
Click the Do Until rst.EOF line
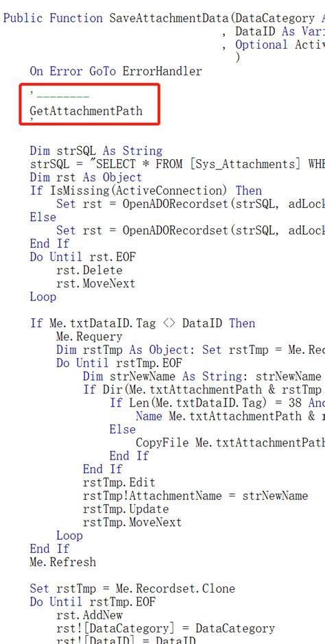(82, 257)
